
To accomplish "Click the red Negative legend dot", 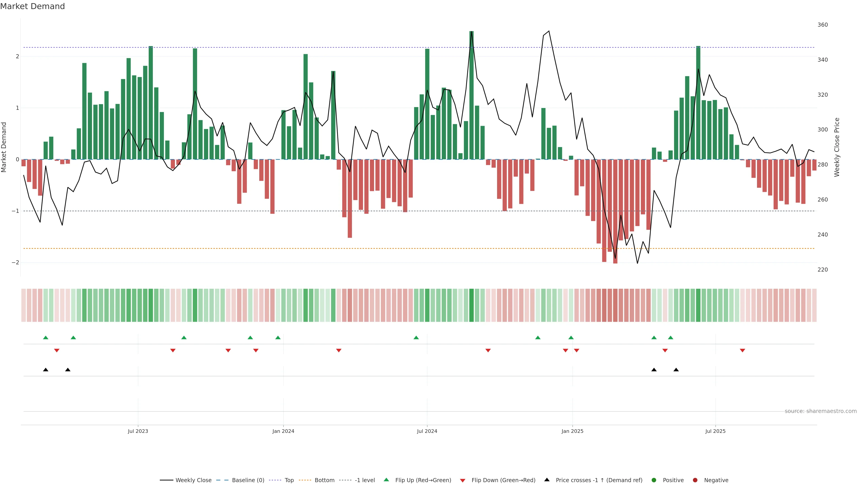I will point(695,480).
